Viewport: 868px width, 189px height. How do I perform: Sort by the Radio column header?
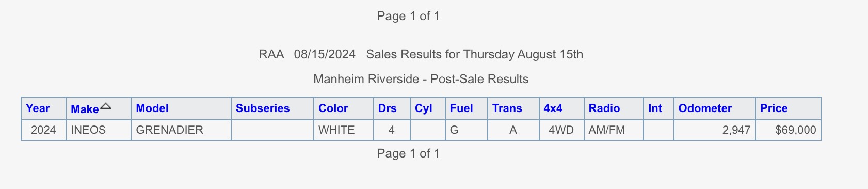604,108
